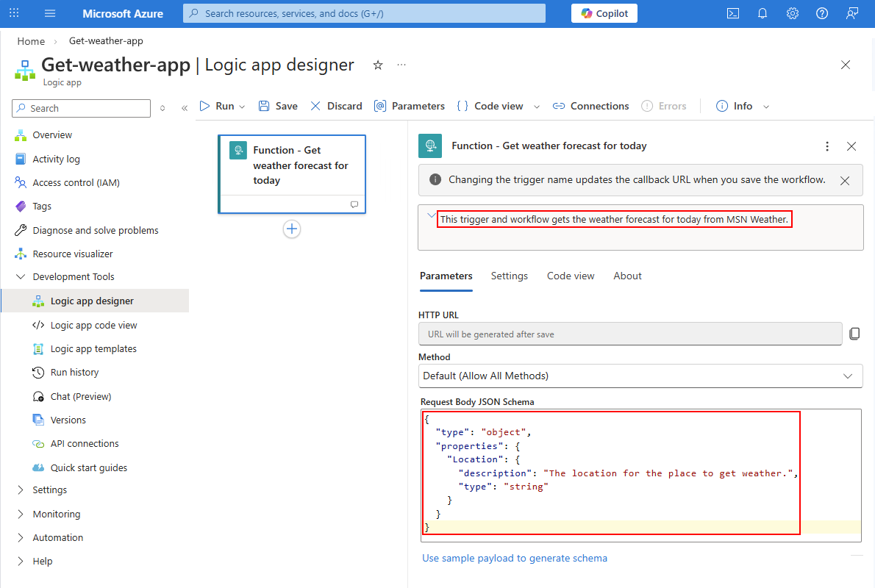Open Chat (Preview)
The width and height of the screenshot is (875, 588).
80,397
